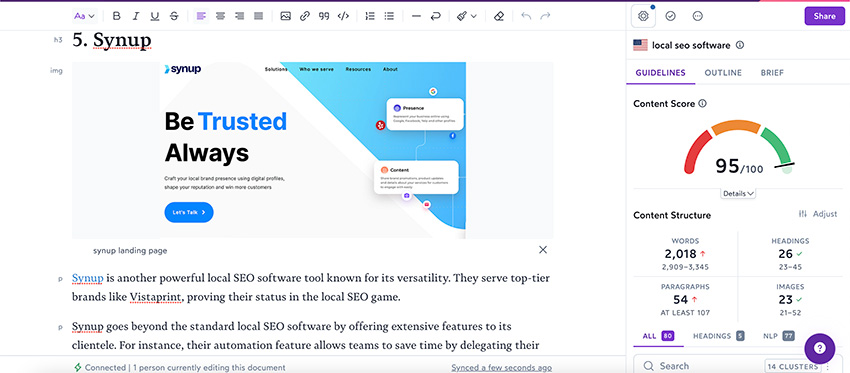Open the highlighter color dropdown
Viewport: 850px width, 373px height.
click(x=466, y=16)
